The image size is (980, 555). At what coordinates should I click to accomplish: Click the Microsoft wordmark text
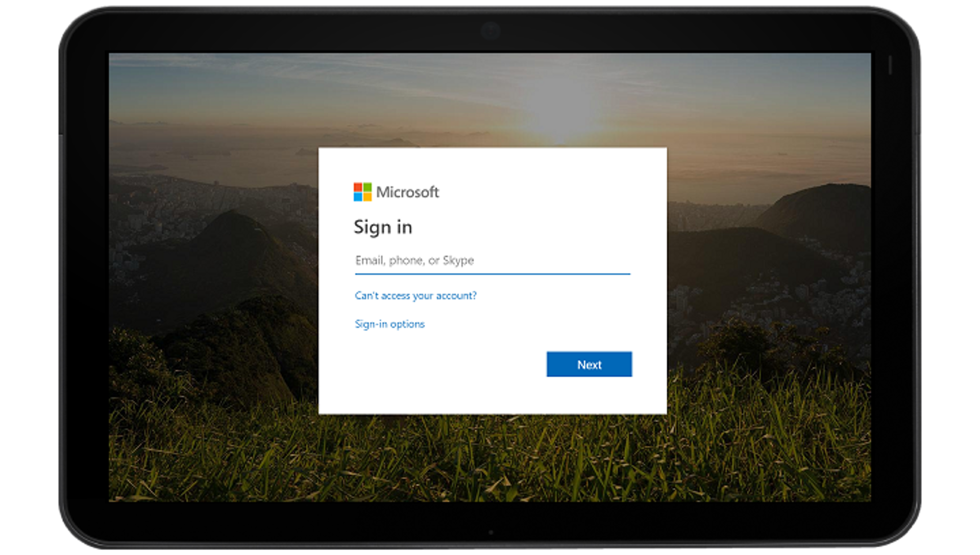pos(407,192)
